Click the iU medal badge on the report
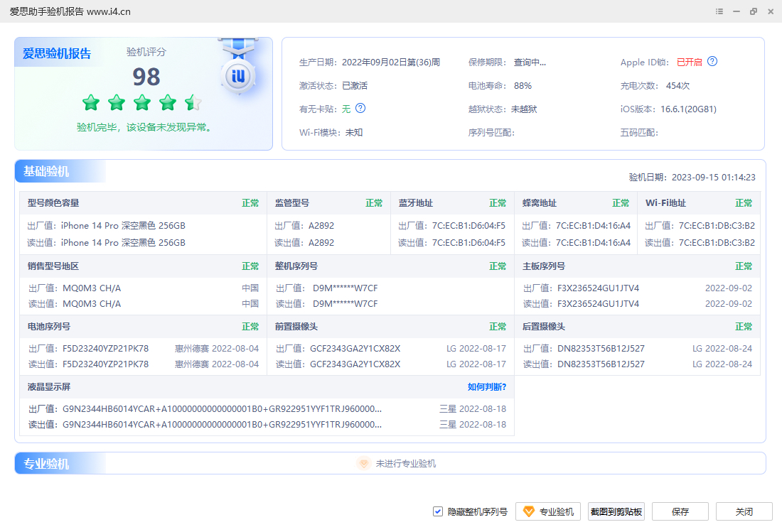This screenshot has height=532, width=782. point(237,75)
